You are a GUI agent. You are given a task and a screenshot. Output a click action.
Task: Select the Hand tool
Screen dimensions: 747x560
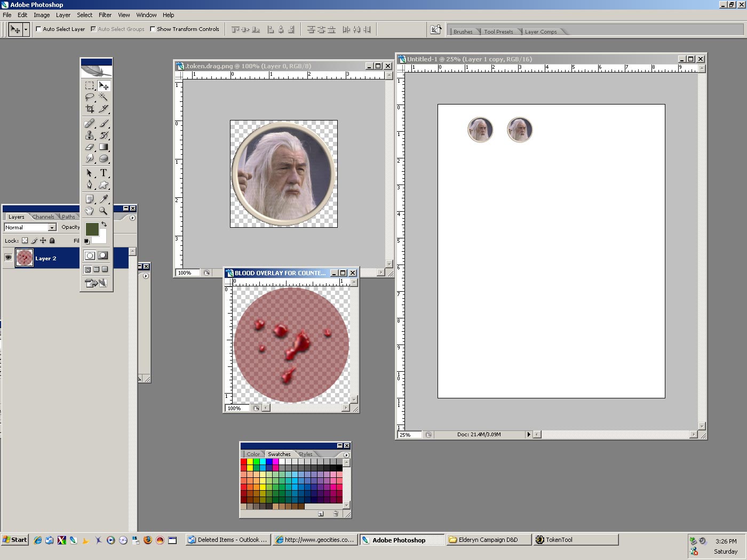coord(89,211)
